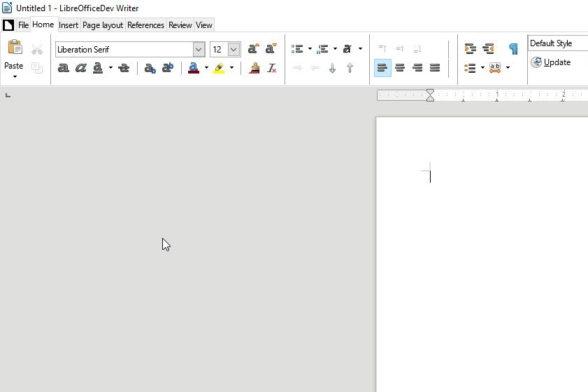Apply the dark red font color

point(194,68)
